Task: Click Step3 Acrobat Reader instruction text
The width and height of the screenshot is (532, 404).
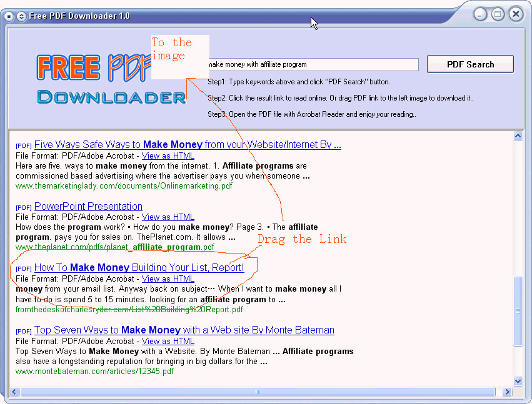Action: click(312, 114)
